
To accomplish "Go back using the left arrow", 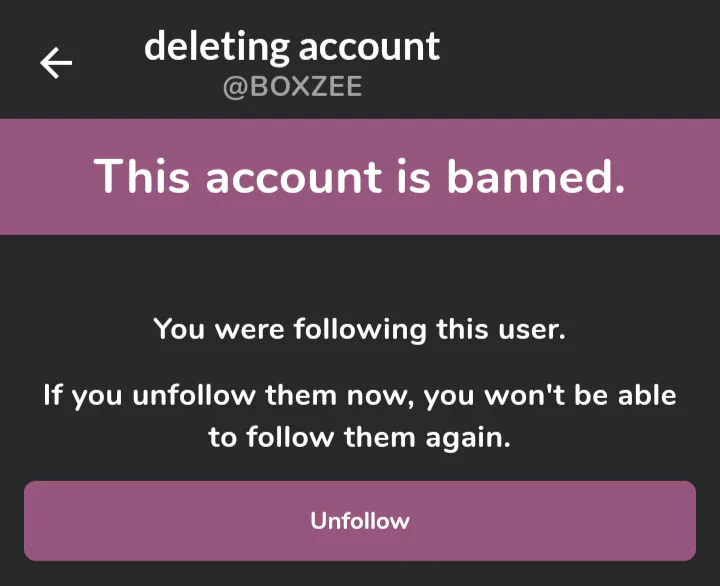I will (56, 63).
